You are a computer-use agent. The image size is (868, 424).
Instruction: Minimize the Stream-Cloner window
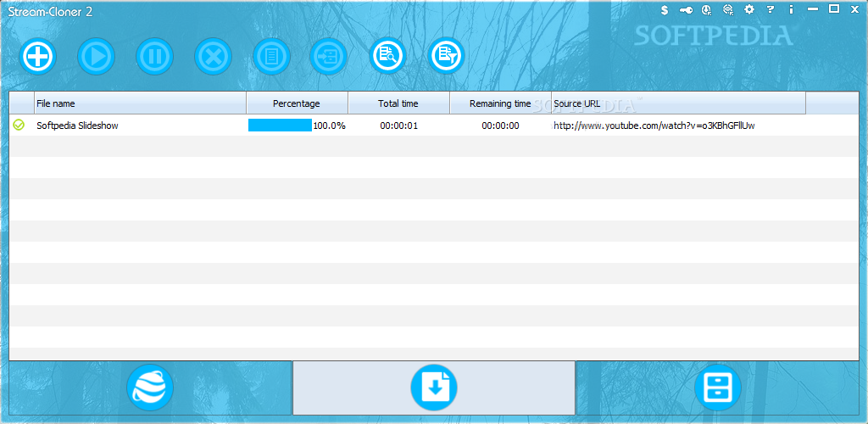(x=813, y=9)
